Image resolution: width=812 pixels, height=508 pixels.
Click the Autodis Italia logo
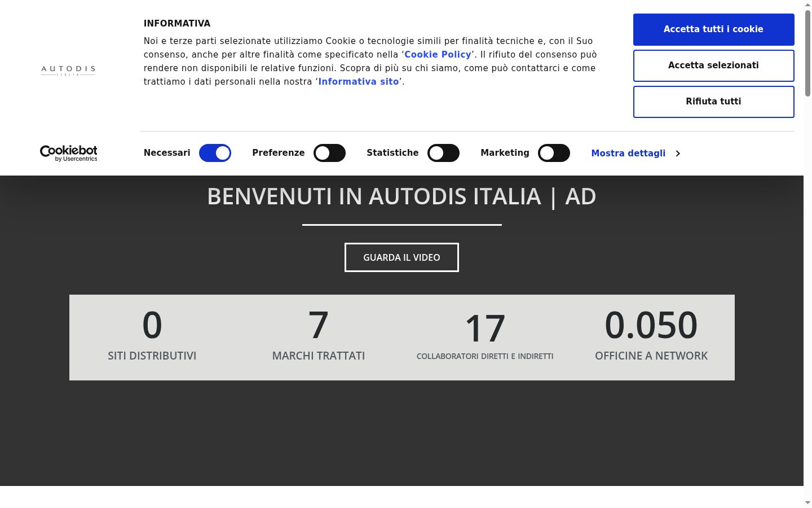68,70
